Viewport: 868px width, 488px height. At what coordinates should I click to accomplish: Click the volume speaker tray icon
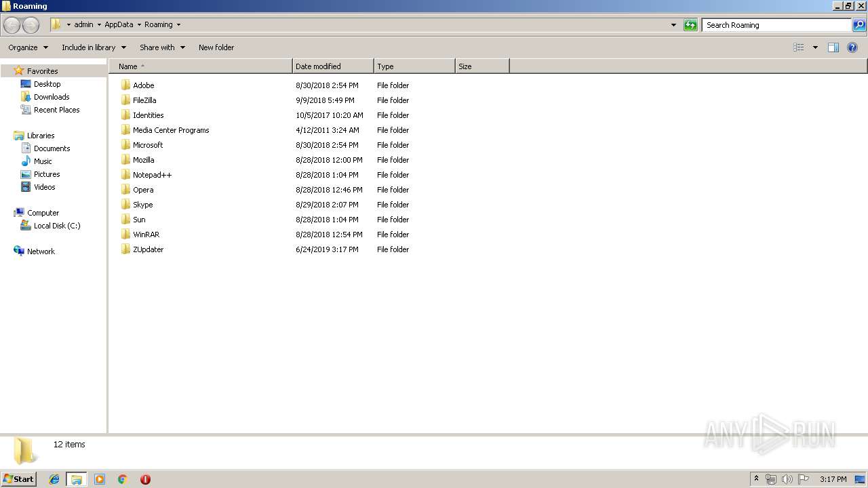click(x=787, y=479)
